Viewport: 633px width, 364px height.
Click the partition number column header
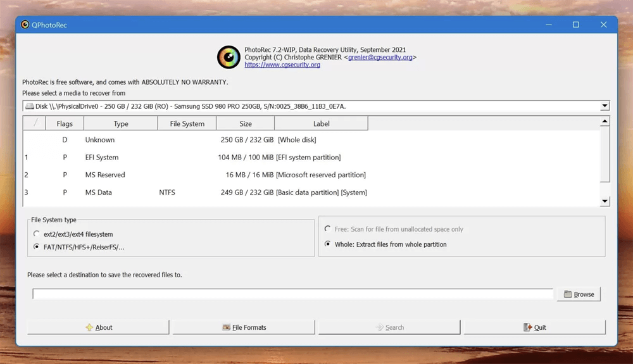point(34,123)
